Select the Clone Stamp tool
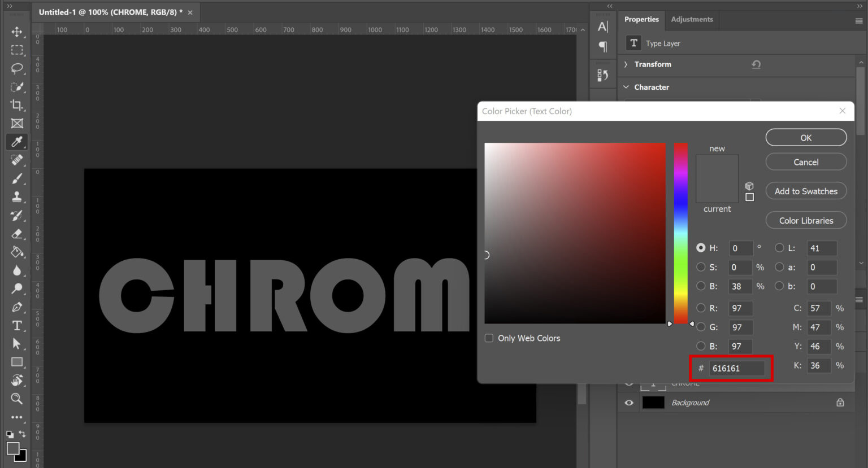The width and height of the screenshot is (868, 468). coord(16,197)
